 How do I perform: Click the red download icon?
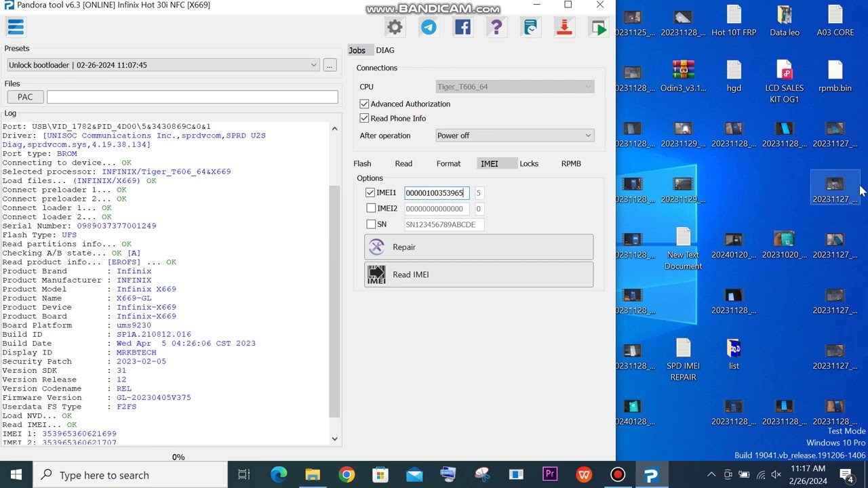[x=564, y=27]
